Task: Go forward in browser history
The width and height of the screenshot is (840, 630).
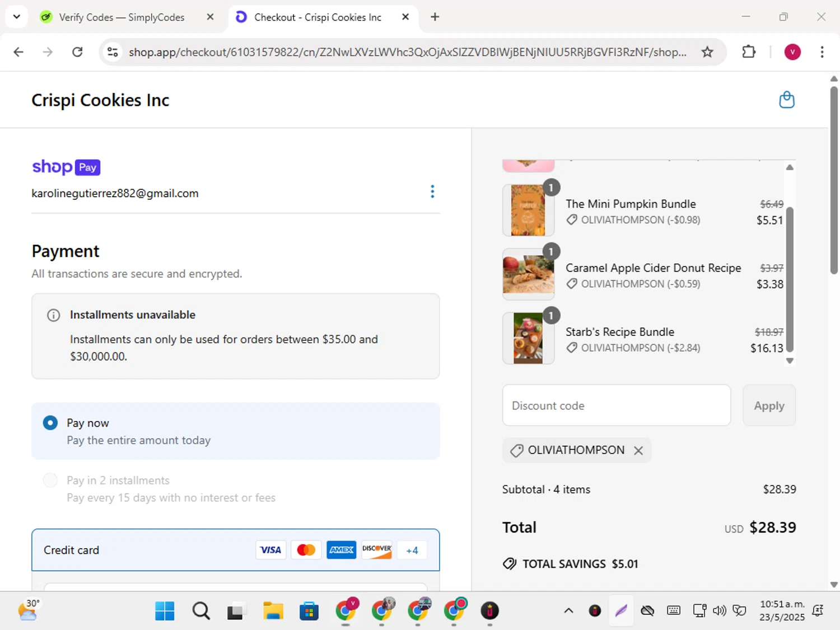Action: tap(48, 52)
